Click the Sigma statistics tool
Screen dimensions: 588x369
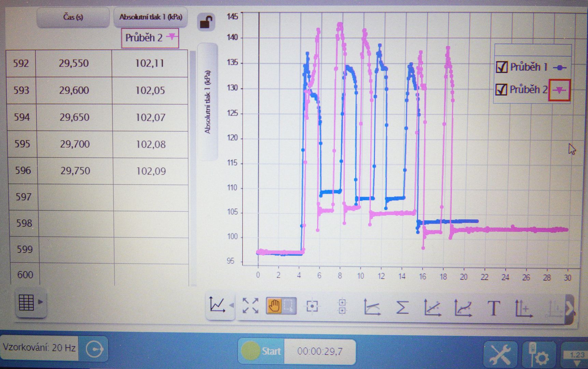(x=402, y=307)
